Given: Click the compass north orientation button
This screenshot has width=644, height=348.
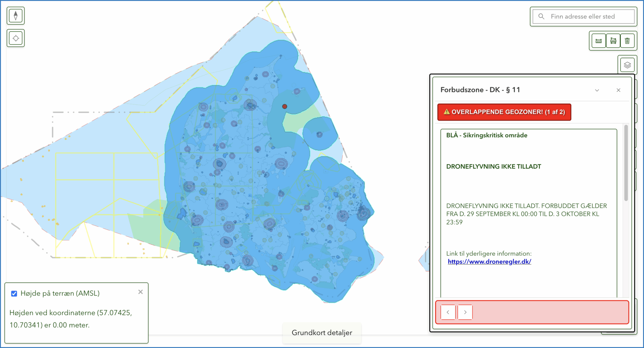Looking at the screenshot, I should pyautogui.click(x=16, y=16).
